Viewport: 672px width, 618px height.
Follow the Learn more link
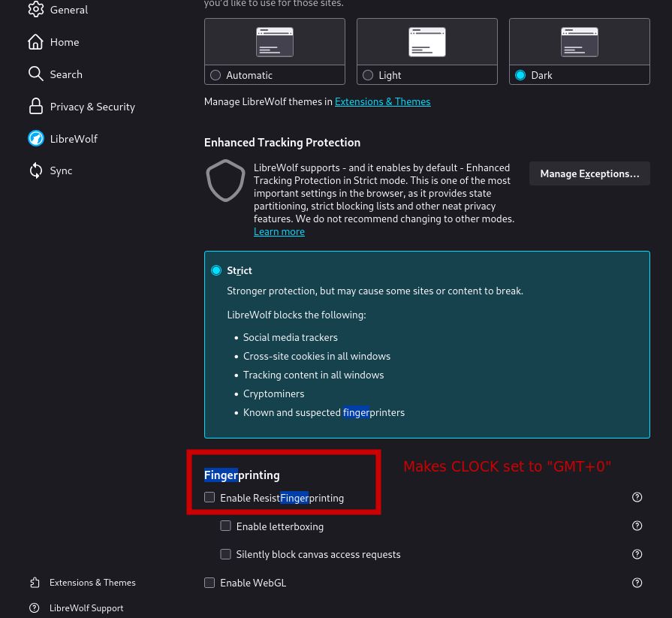(279, 231)
